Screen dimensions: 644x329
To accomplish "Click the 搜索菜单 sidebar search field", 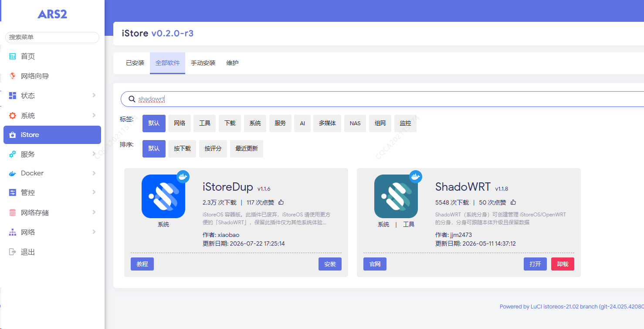I will [52, 37].
